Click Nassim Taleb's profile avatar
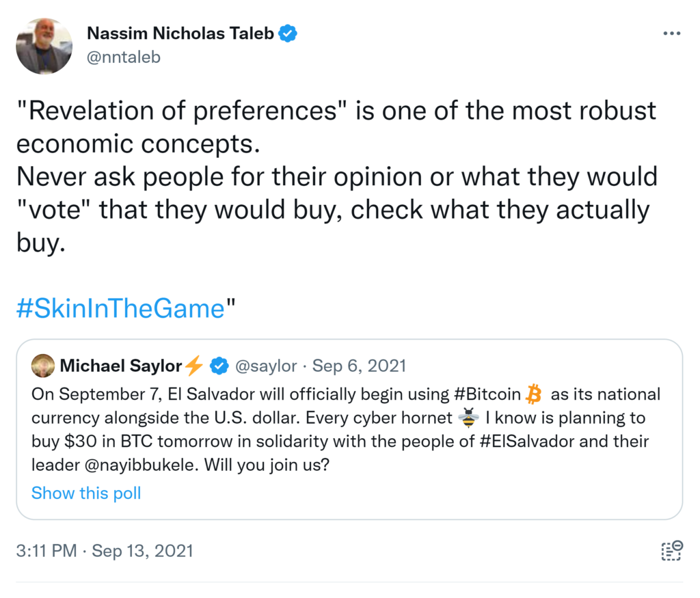 point(44,46)
